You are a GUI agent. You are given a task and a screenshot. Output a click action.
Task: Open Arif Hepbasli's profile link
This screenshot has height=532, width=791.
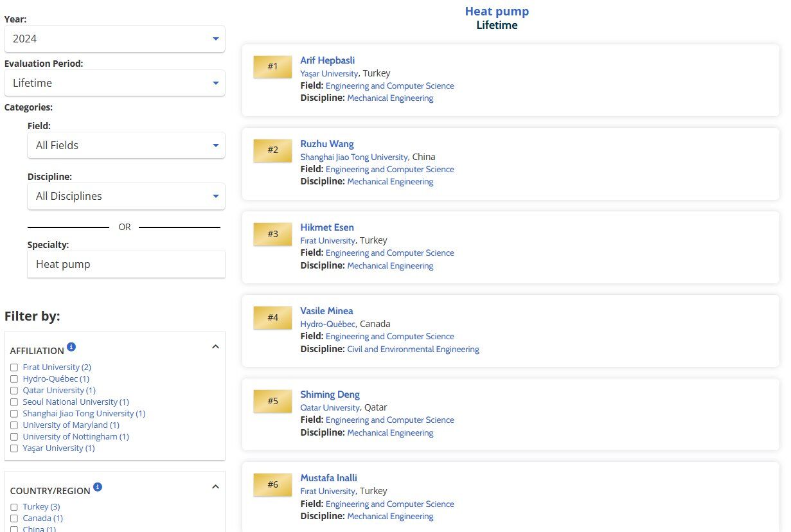(x=327, y=60)
